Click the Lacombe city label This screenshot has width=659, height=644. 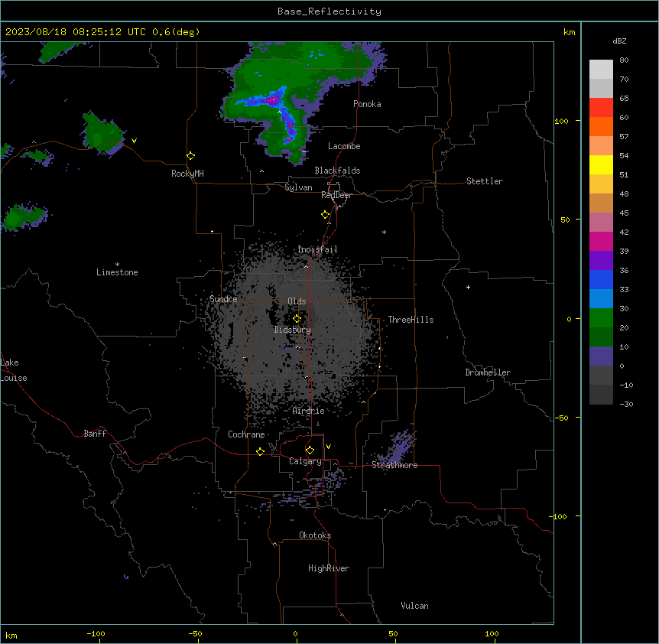(344, 146)
